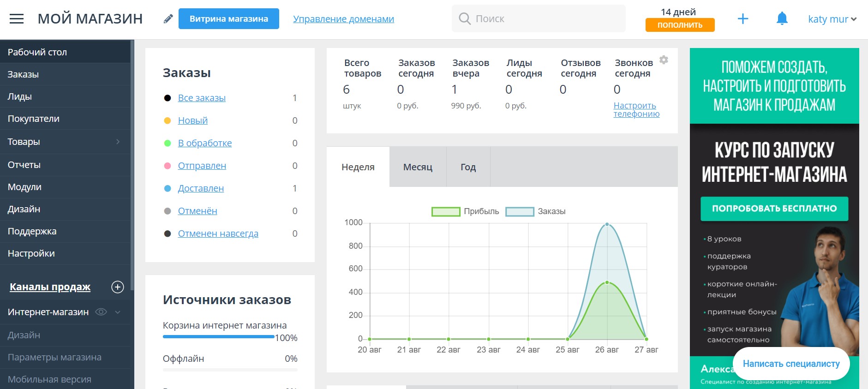Open Все заказы link
This screenshot has width=868, height=389.
pyautogui.click(x=202, y=98)
